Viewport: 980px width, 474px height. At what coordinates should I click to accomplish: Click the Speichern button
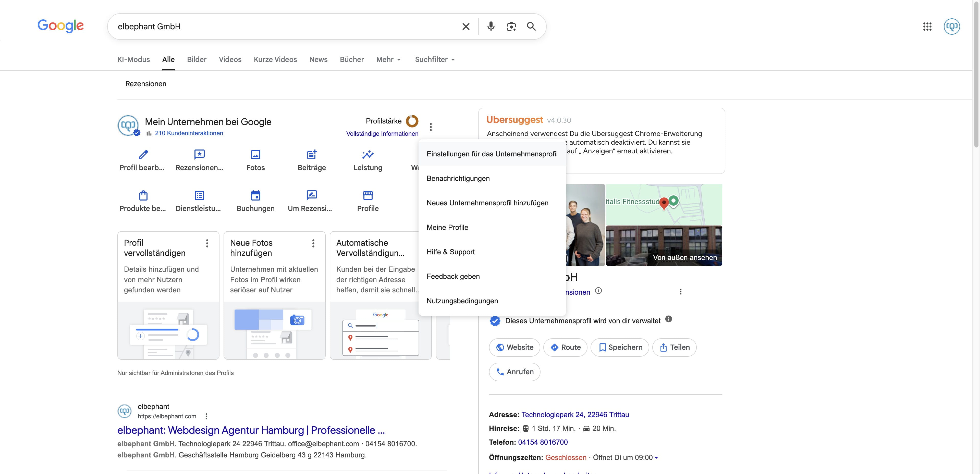tap(620, 347)
